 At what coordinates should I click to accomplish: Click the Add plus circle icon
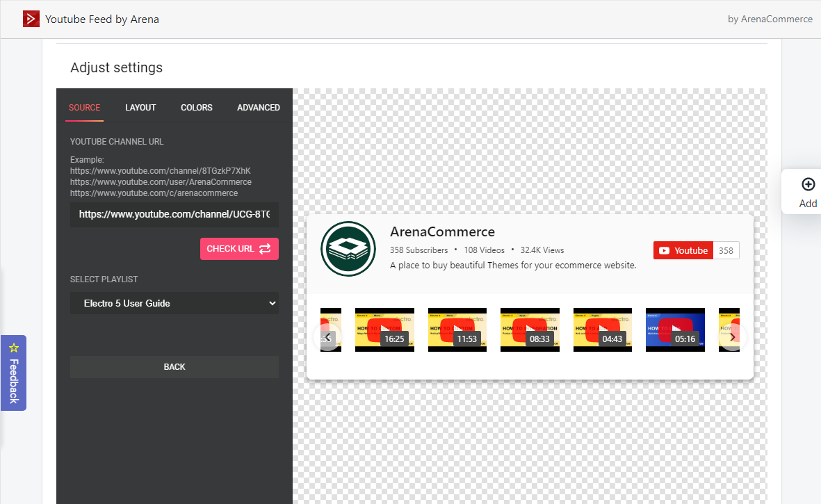click(808, 184)
